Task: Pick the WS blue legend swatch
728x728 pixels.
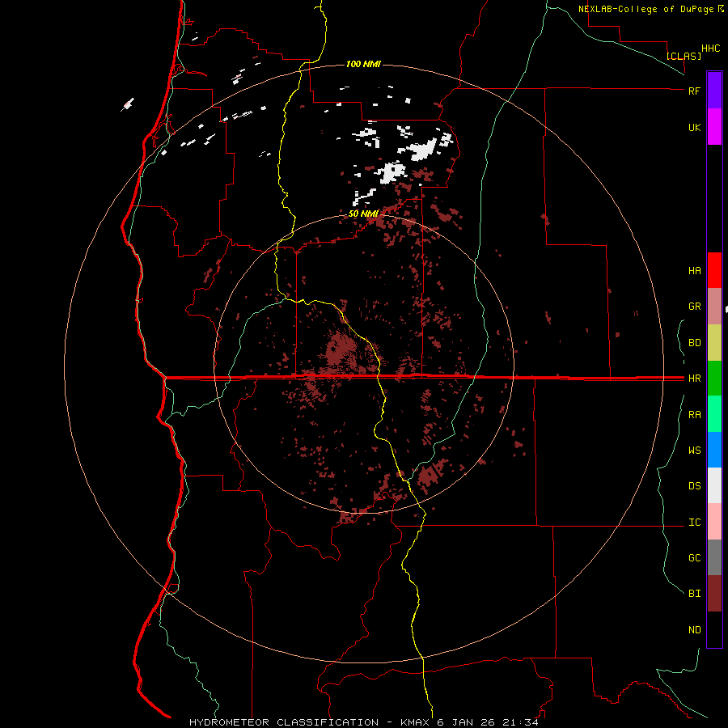Action: click(x=714, y=450)
